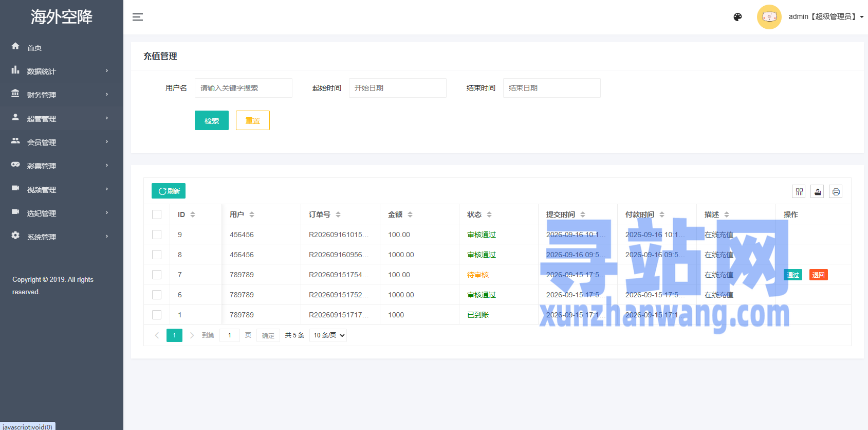868x430 pixels.
Task: Expand the 财务管理 sidebar menu
Action: [x=62, y=95]
